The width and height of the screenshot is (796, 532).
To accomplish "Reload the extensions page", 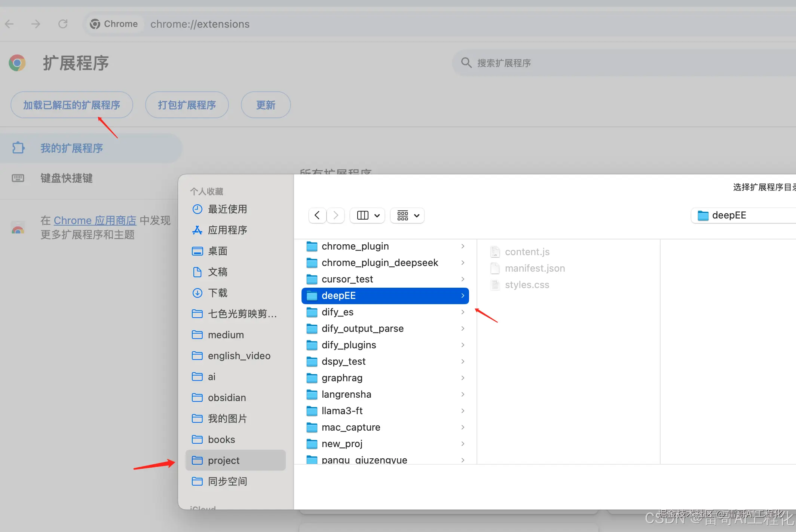I will [63, 24].
